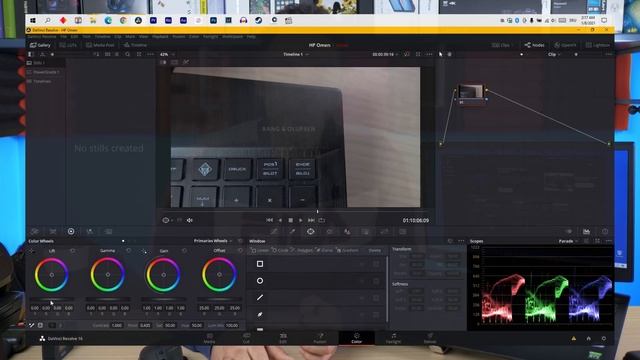Viewport: 640px width, 360px height.
Task: Open the Curves palette icon
Action: click(274, 231)
